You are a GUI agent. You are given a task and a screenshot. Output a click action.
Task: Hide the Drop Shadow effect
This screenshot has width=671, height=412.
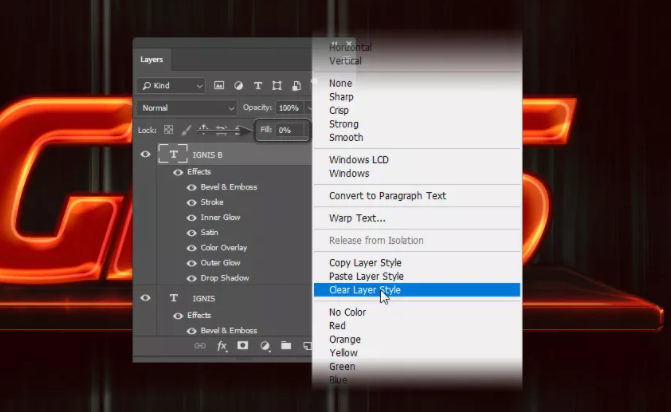(x=191, y=279)
